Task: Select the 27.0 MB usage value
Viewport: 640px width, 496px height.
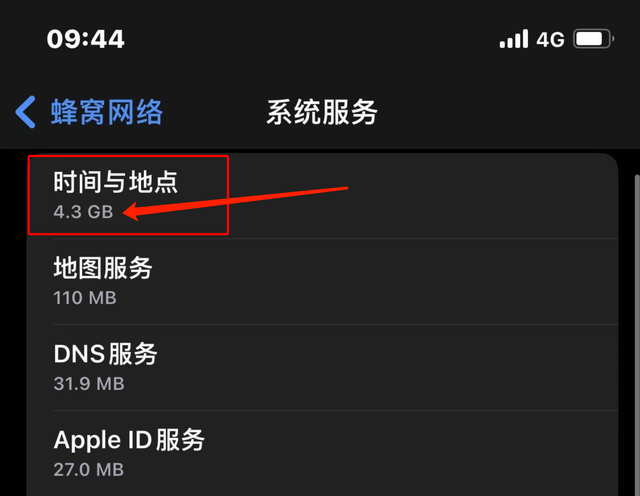Action: tap(89, 469)
